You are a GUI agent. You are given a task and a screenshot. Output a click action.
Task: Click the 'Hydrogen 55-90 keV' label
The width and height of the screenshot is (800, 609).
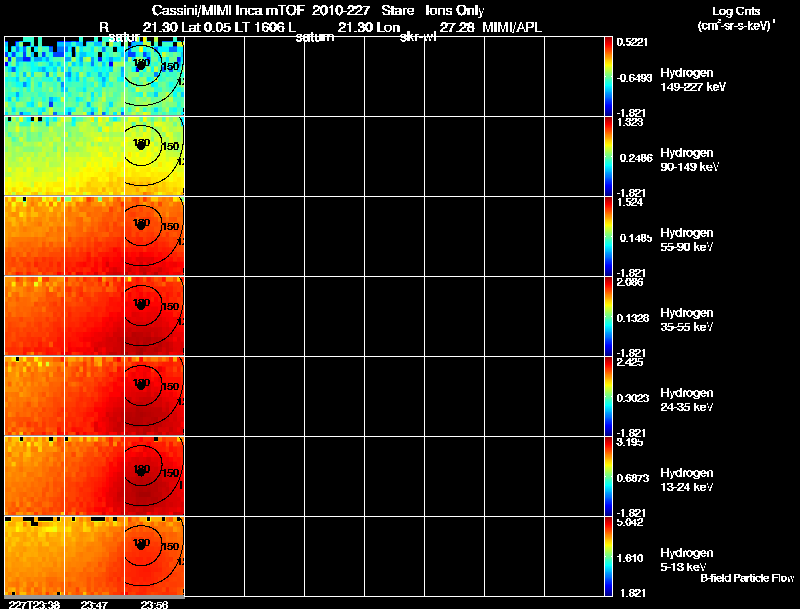click(x=687, y=240)
